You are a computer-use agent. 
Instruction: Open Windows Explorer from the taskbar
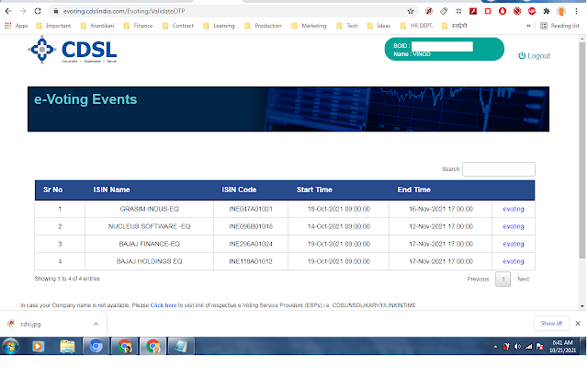(x=67, y=346)
